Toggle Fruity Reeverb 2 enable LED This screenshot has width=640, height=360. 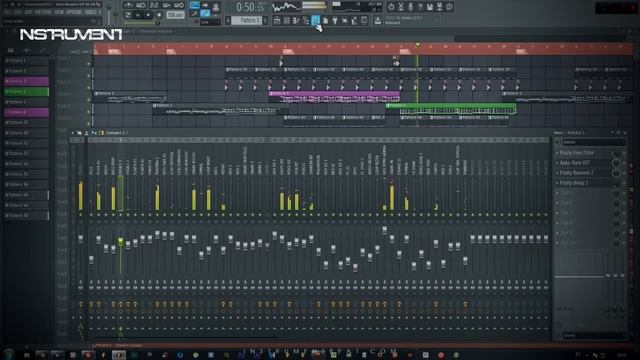624,173
